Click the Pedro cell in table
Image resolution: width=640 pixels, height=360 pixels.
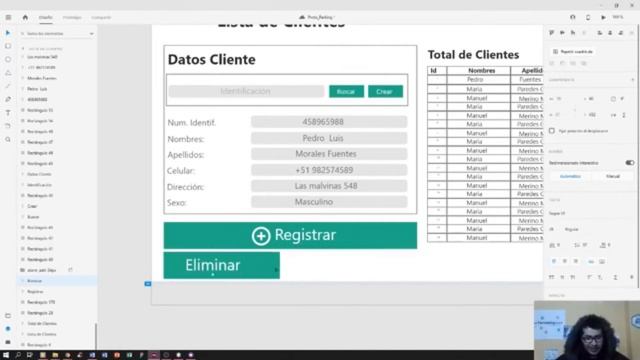point(475,80)
